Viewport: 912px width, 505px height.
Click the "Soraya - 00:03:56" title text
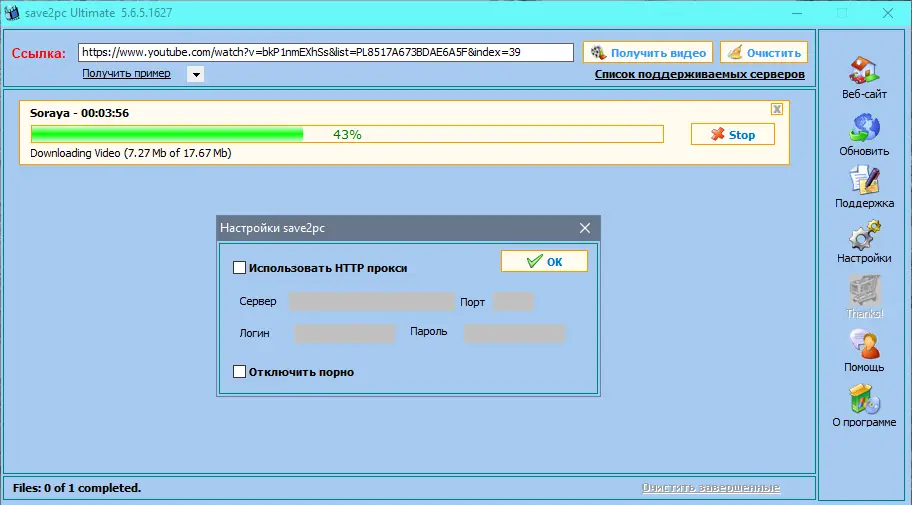coord(80,113)
